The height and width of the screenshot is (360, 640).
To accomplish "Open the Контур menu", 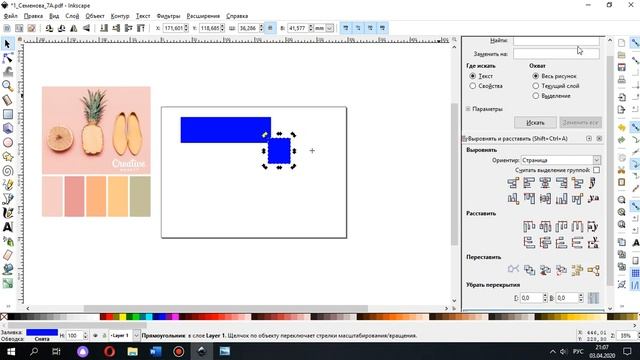I will point(120,16).
